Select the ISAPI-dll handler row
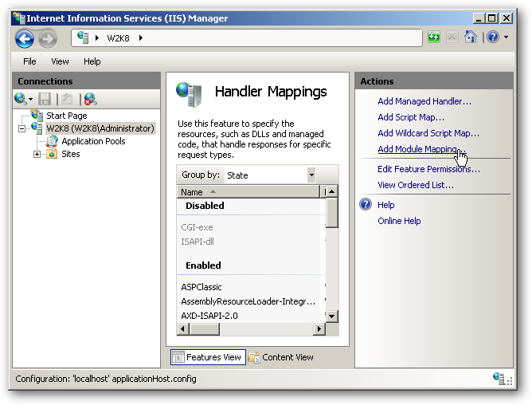The width and height of the screenshot is (532, 405). pos(251,242)
